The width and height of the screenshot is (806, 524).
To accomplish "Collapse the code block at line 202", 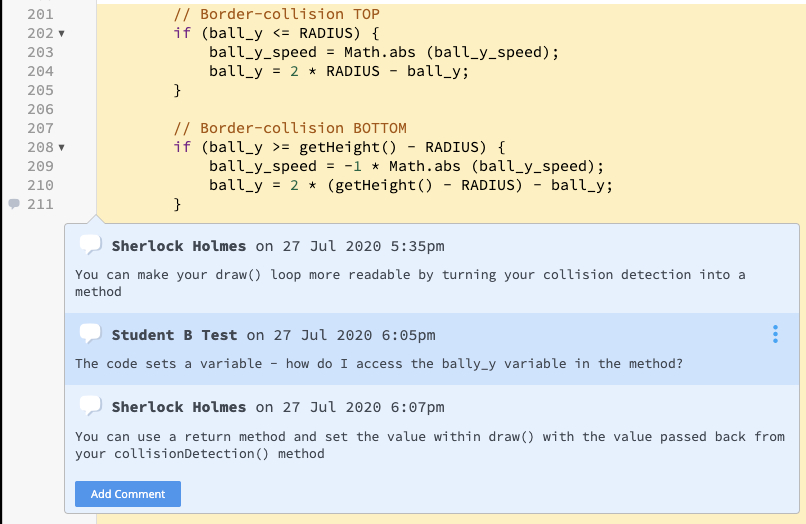I will pos(62,34).
